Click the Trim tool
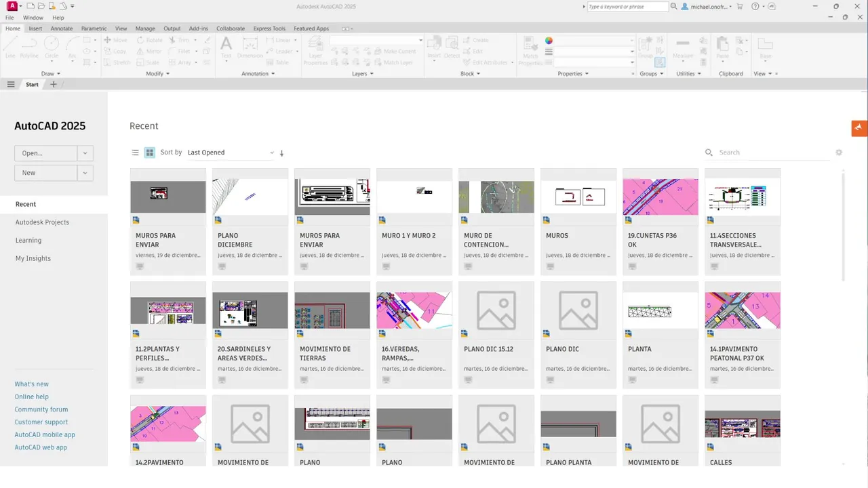The width and height of the screenshot is (868, 488). (x=180, y=40)
